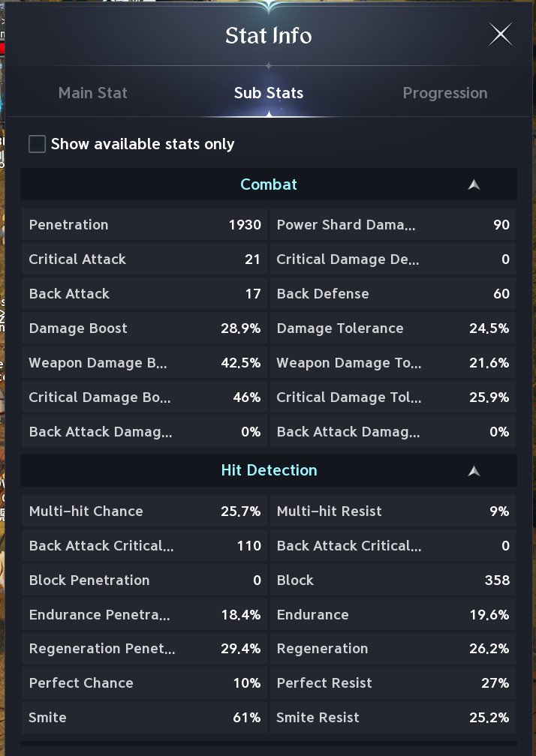Screen dimensions: 536x756
Task: Collapse the Combat section arrow
Action: tap(474, 184)
